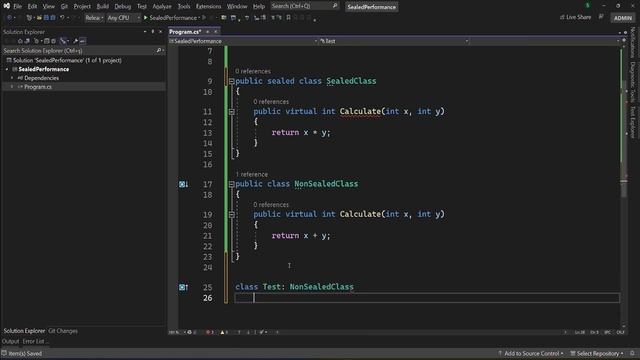Toggle the pin on the Program.cs tab
640x360 pixels.
(x=207, y=31)
